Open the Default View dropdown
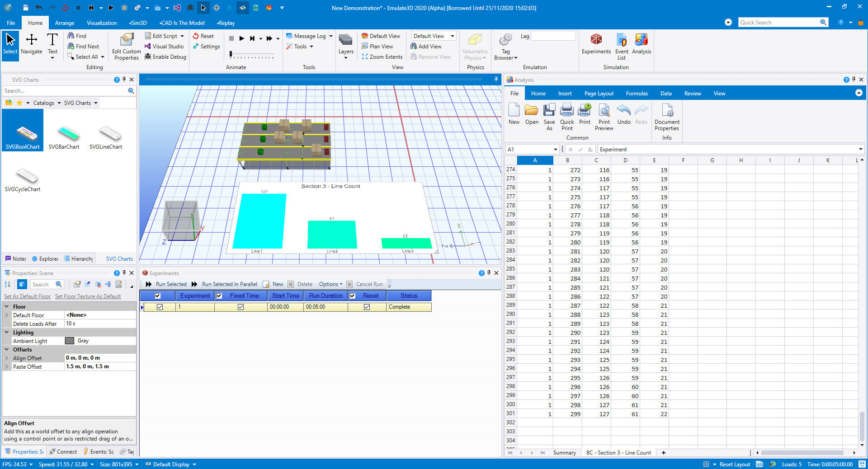Viewport: 868px width, 469px height. [x=452, y=36]
